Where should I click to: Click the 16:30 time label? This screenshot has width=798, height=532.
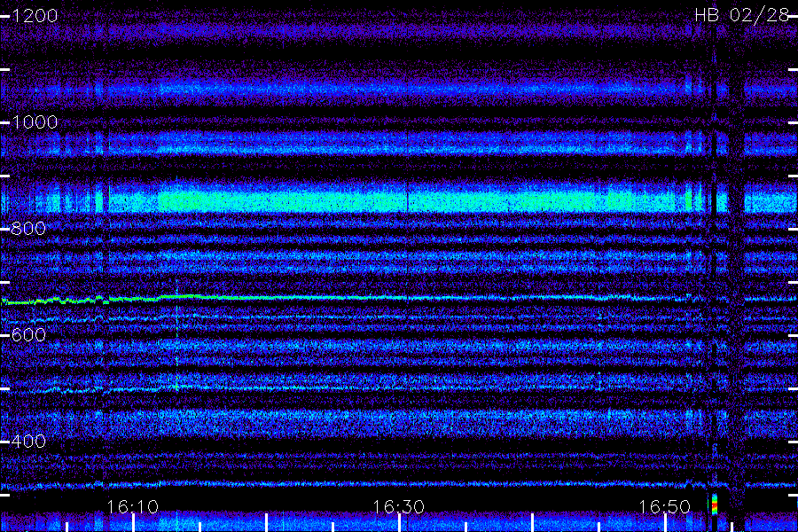[x=398, y=507]
